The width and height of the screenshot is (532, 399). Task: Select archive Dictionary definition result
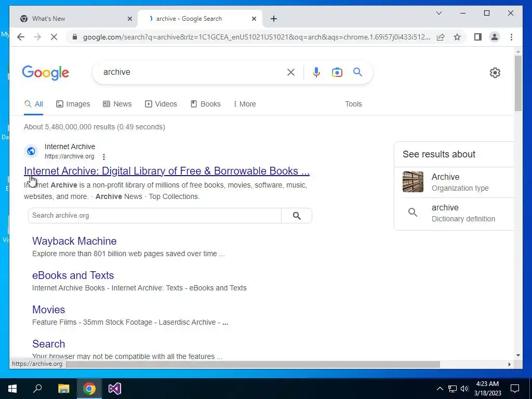coord(458,213)
